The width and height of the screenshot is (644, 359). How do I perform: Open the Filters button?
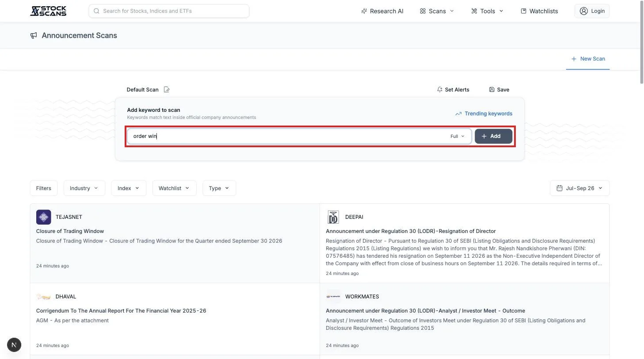point(44,188)
